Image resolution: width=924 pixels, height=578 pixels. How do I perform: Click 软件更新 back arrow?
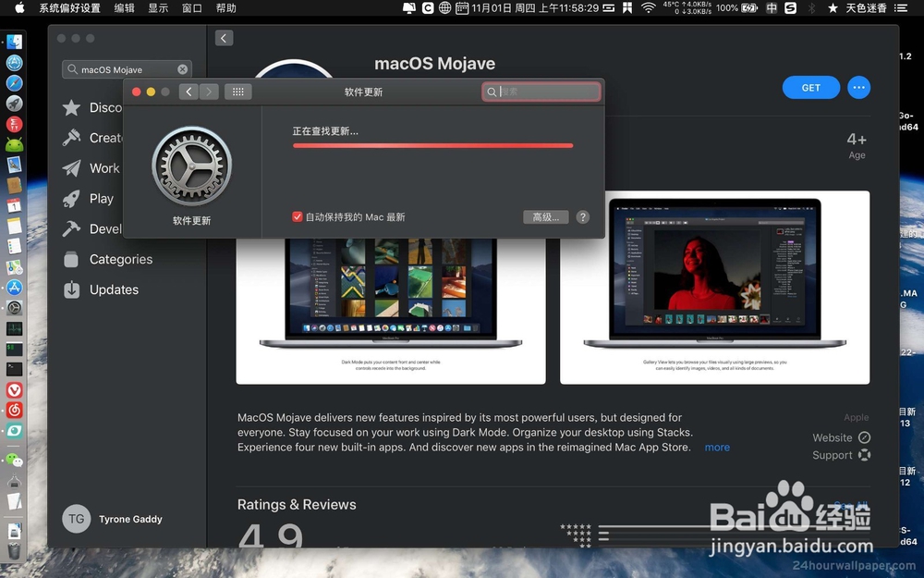(188, 92)
